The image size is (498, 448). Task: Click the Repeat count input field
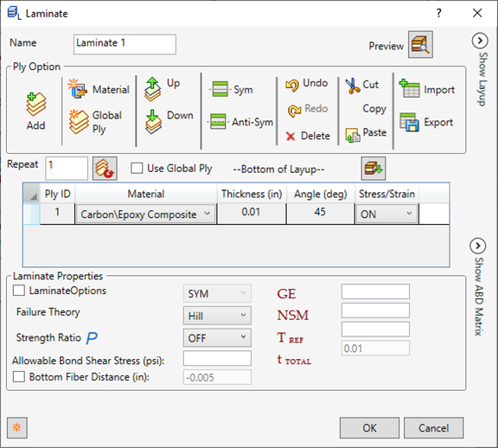[67, 168]
